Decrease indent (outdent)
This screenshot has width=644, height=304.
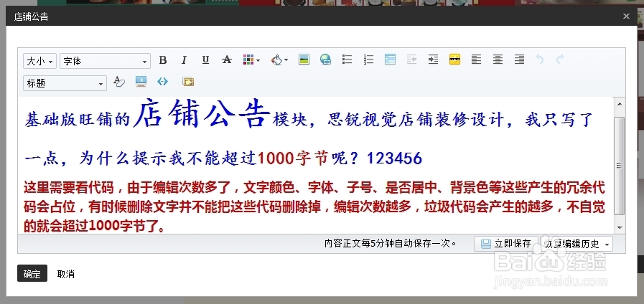tap(411, 60)
